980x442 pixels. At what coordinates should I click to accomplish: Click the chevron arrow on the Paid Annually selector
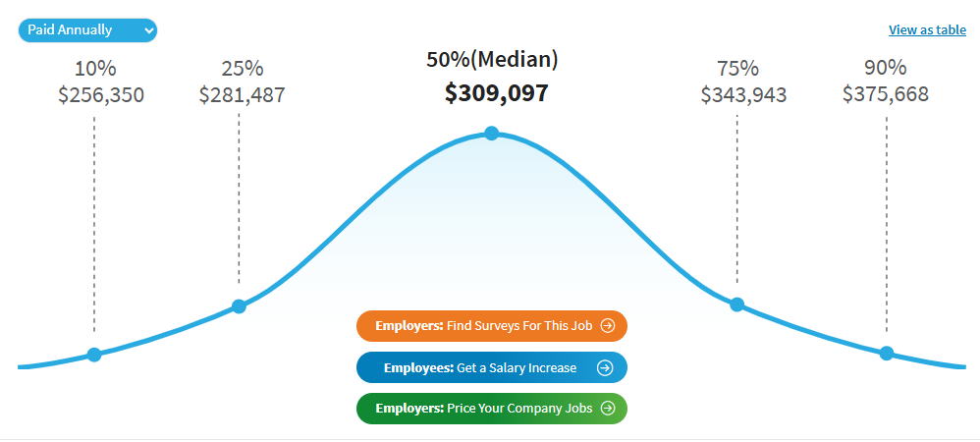click(x=148, y=30)
